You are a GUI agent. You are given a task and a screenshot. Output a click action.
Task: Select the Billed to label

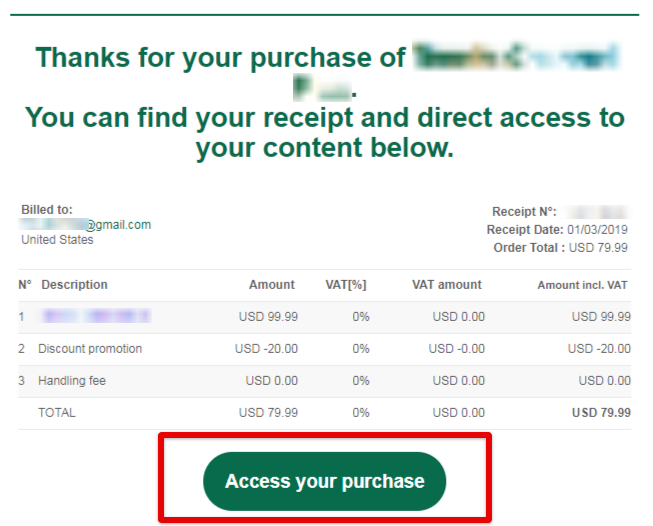46,210
